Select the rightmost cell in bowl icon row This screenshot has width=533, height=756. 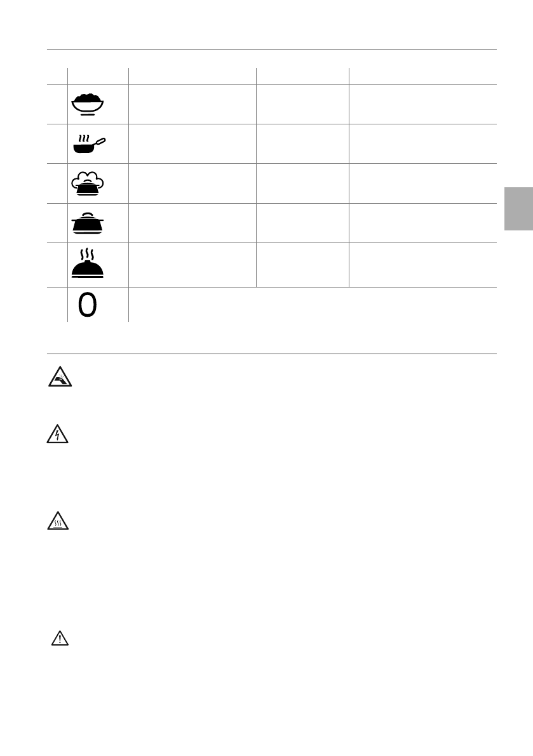click(x=422, y=103)
